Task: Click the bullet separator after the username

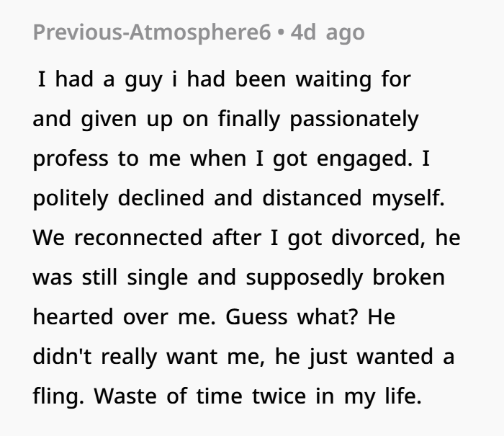Action: pyautogui.click(x=281, y=33)
